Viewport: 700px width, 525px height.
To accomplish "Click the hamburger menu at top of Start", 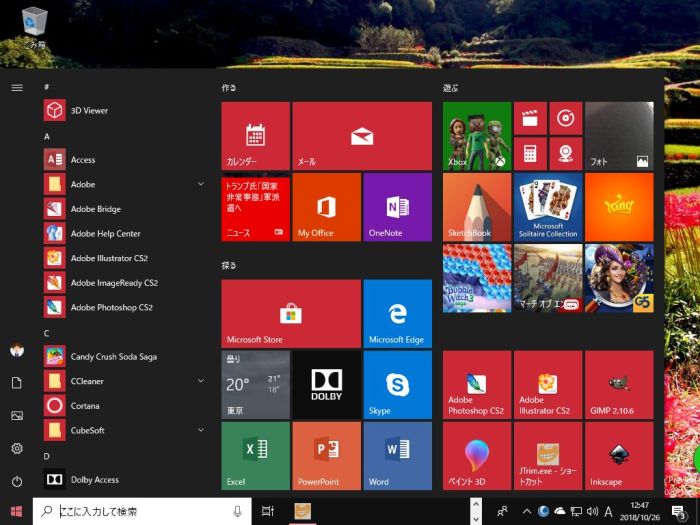I will click(17, 87).
